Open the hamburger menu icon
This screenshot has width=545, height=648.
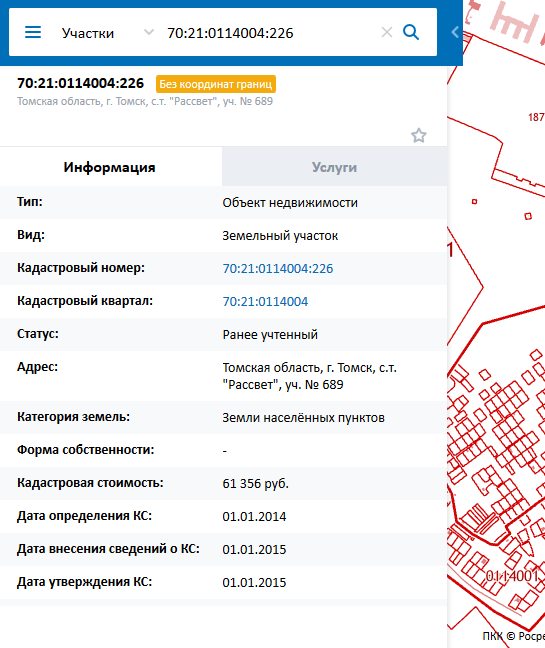(x=33, y=32)
